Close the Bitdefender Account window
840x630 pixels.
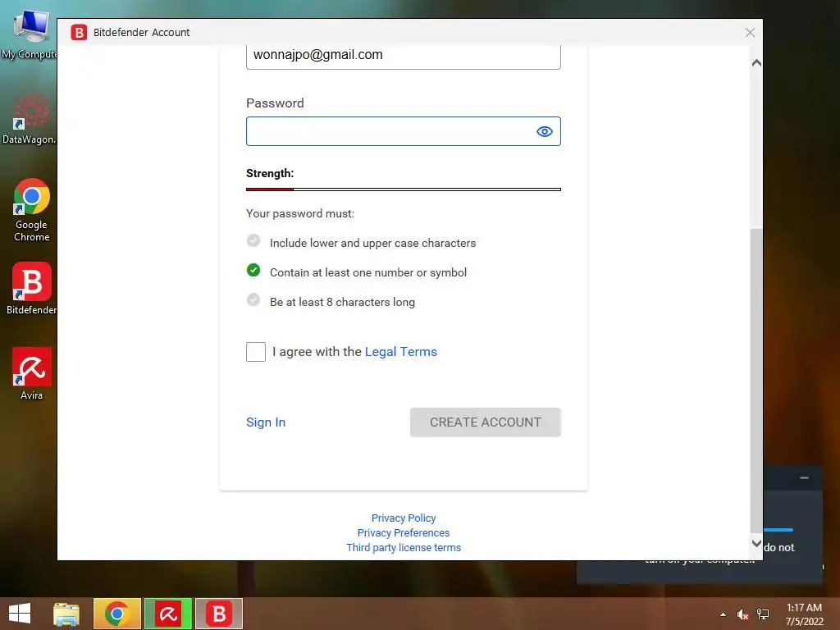tap(750, 33)
